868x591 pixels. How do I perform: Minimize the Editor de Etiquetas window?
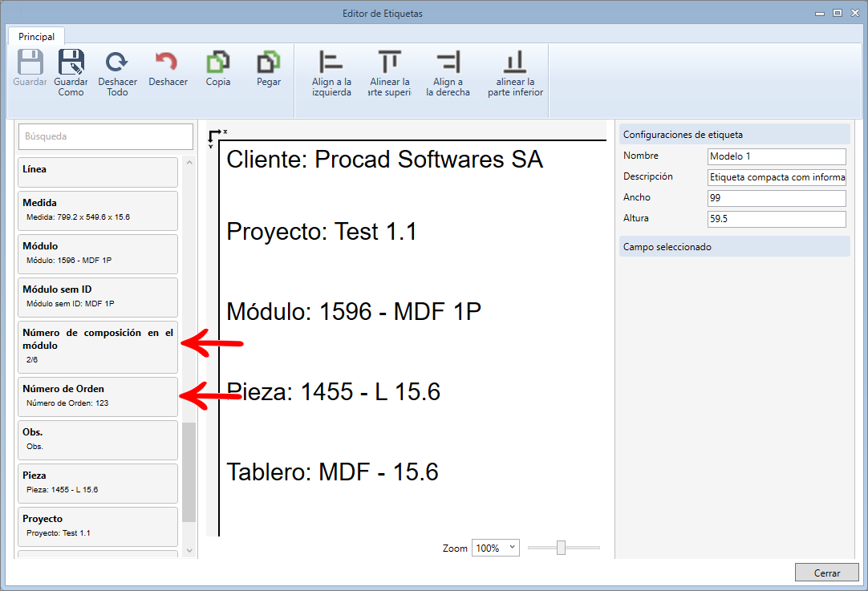coord(820,14)
